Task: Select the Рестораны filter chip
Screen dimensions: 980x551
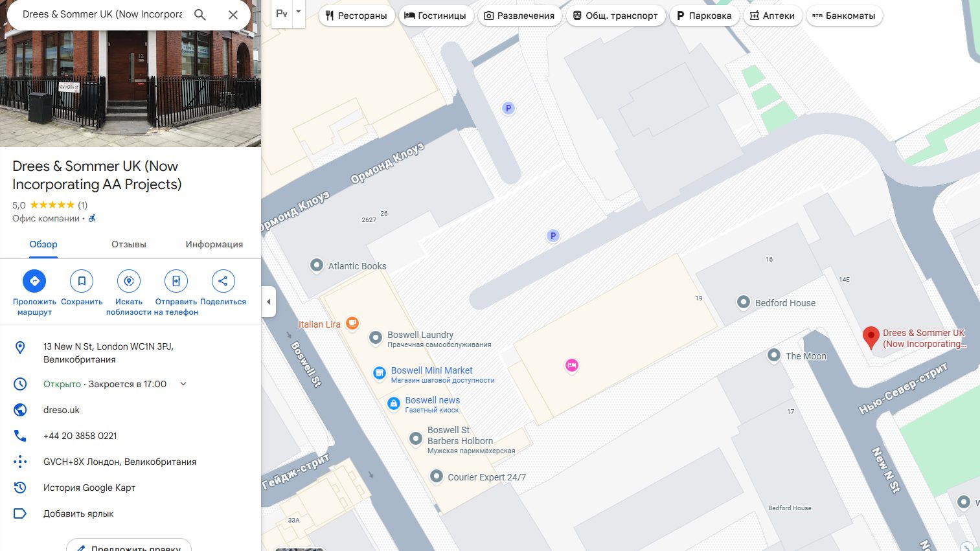Action: tap(356, 16)
